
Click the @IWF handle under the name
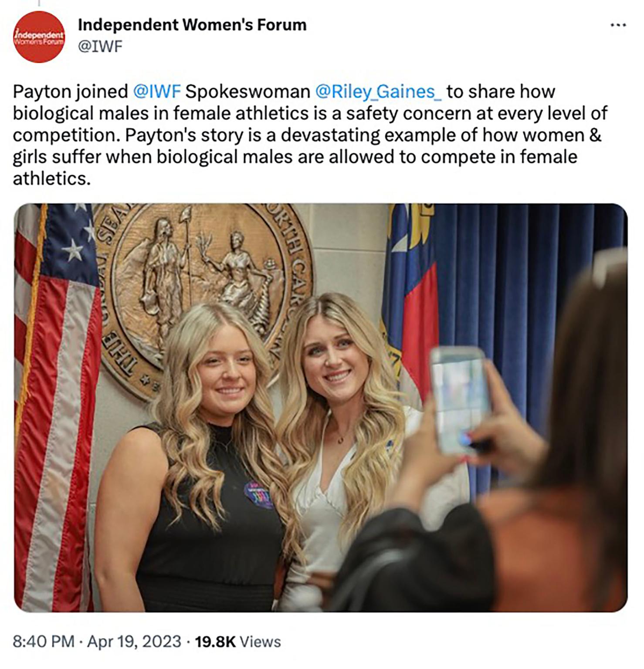click(x=100, y=46)
